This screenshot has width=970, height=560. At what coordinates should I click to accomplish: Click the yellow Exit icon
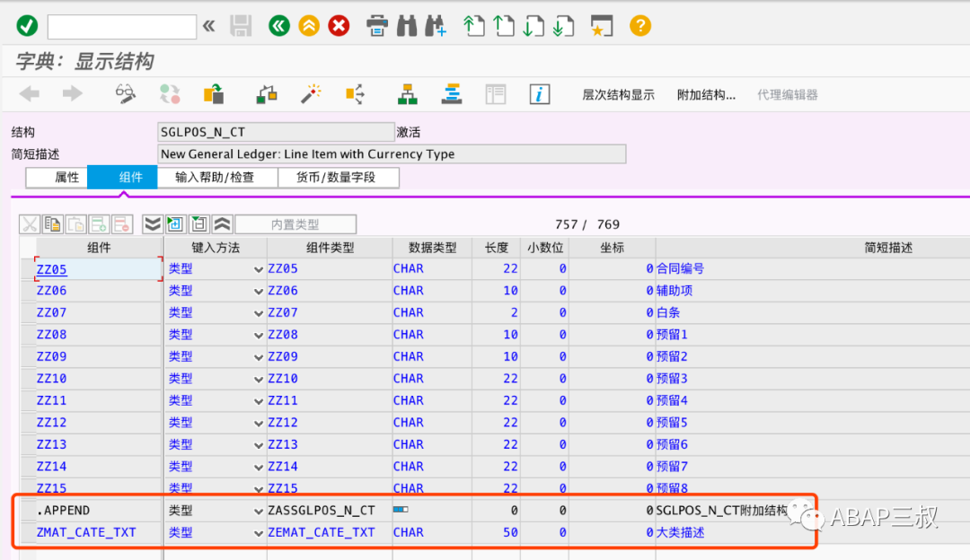pos(309,26)
